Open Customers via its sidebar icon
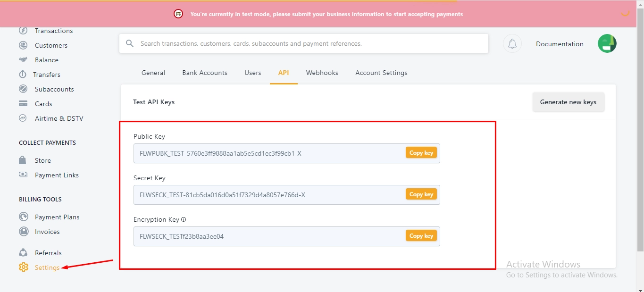644x292 pixels. [23, 45]
